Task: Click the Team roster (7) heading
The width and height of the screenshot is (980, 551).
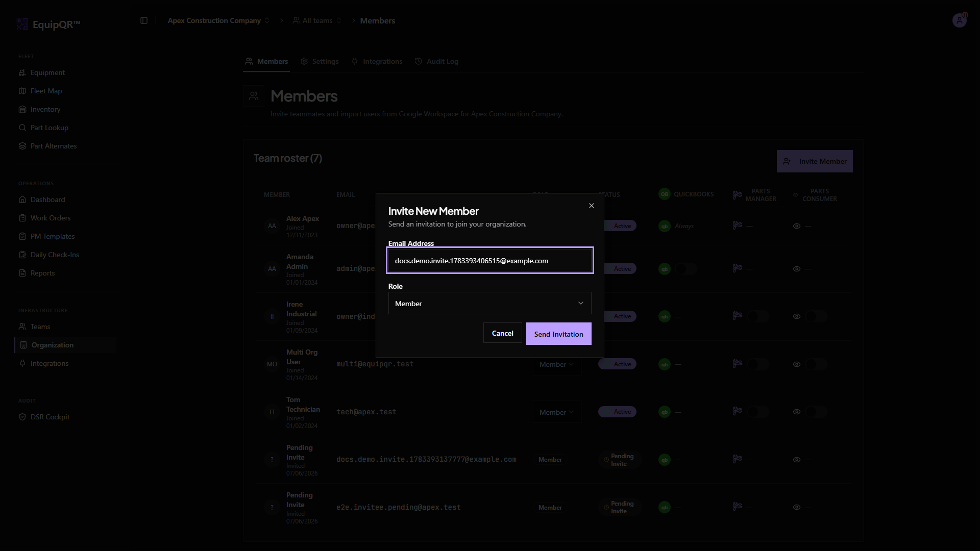Action: [288, 158]
